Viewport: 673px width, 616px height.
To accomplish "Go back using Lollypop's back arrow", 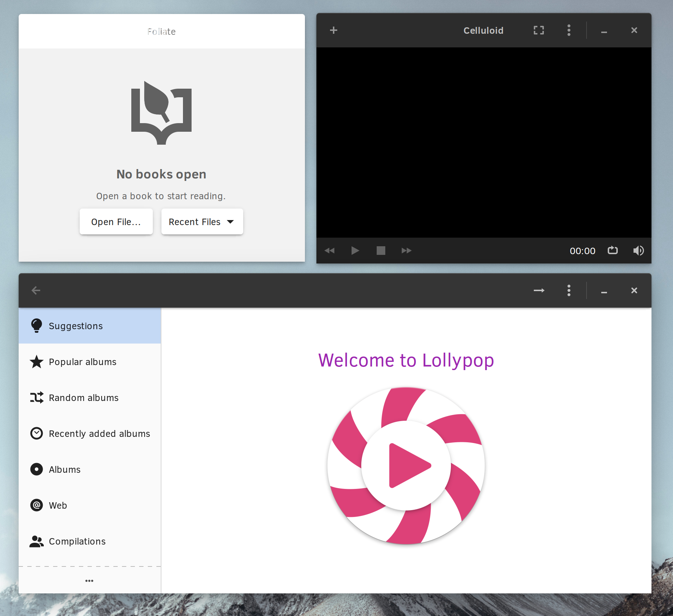I will (x=36, y=290).
